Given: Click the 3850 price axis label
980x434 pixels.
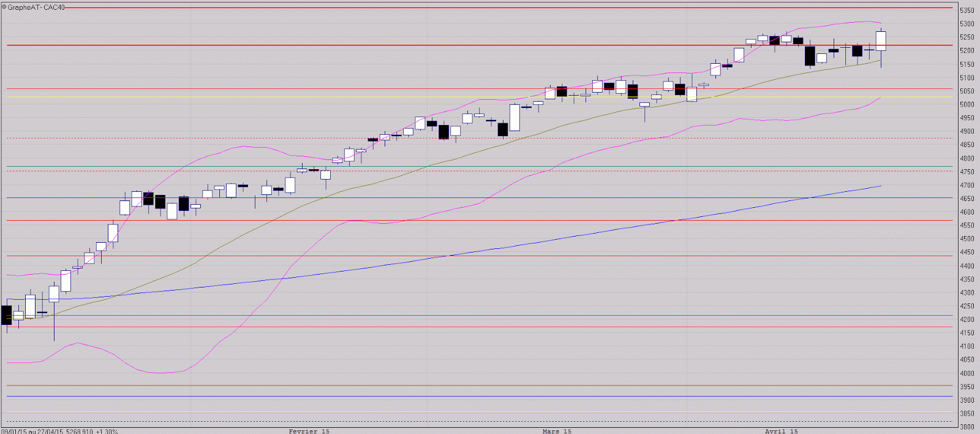Looking at the screenshot, I should [x=967, y=414].
